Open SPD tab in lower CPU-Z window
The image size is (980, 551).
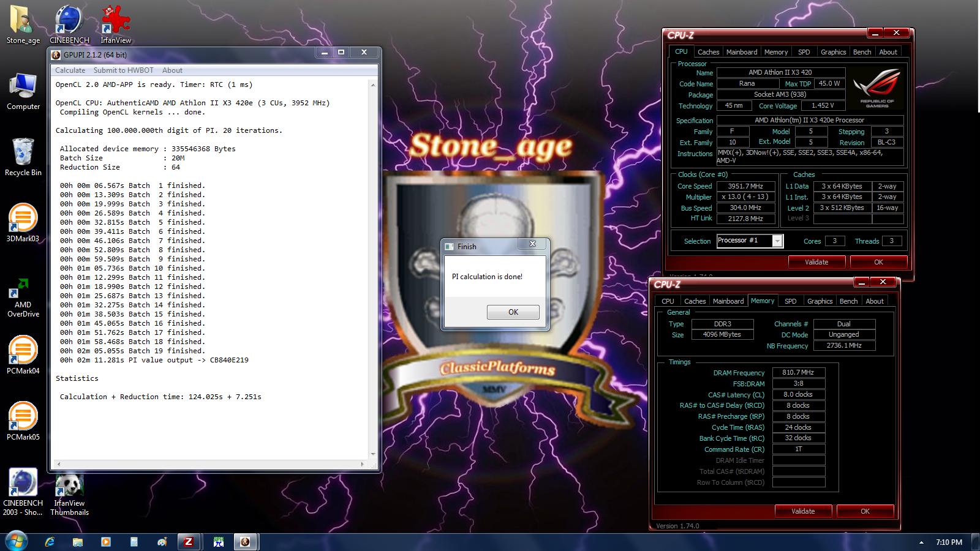click(x=791, y=301)
